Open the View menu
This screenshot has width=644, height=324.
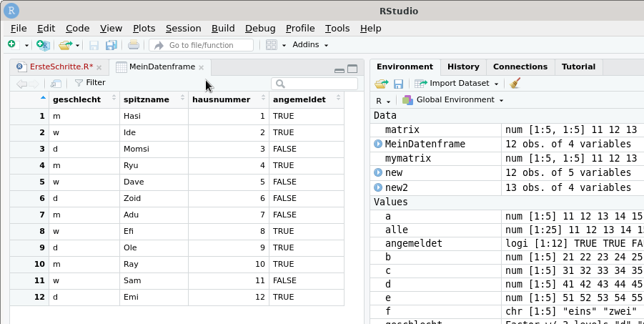(x=111, y=29)
